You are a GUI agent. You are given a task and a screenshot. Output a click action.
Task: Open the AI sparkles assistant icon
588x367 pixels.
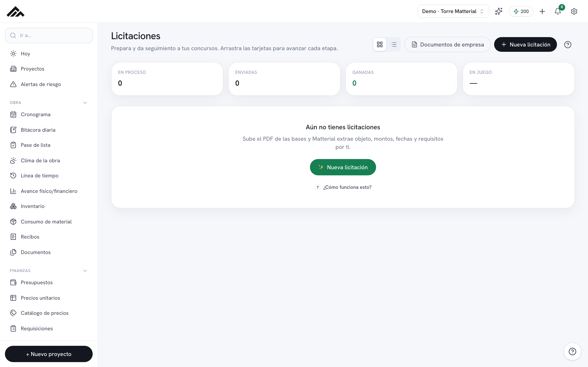[x=499, y=11]
